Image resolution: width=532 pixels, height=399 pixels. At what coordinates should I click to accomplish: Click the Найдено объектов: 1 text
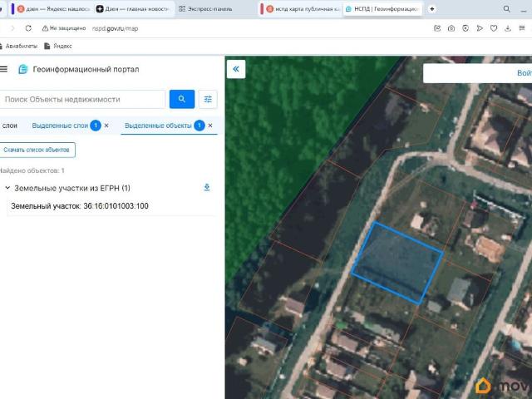pyautogui.click(x=32, y=170)
